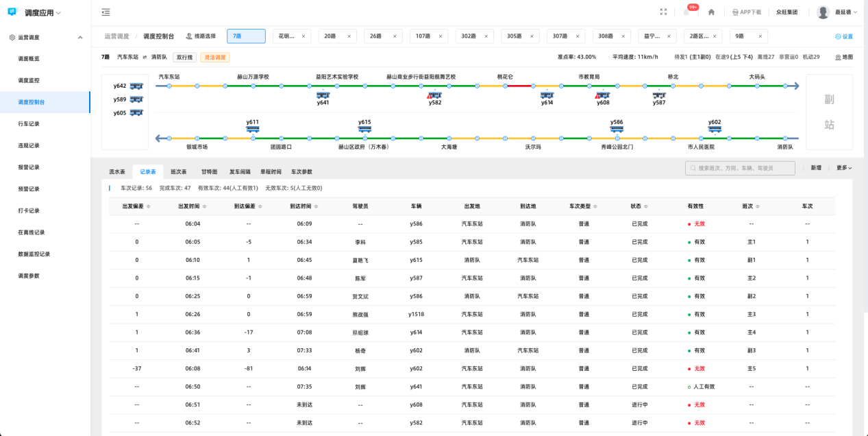Screen dimensions: 868x436
Task: Sort the table by 出发偏差 column
Action: (x=149, y=206)
